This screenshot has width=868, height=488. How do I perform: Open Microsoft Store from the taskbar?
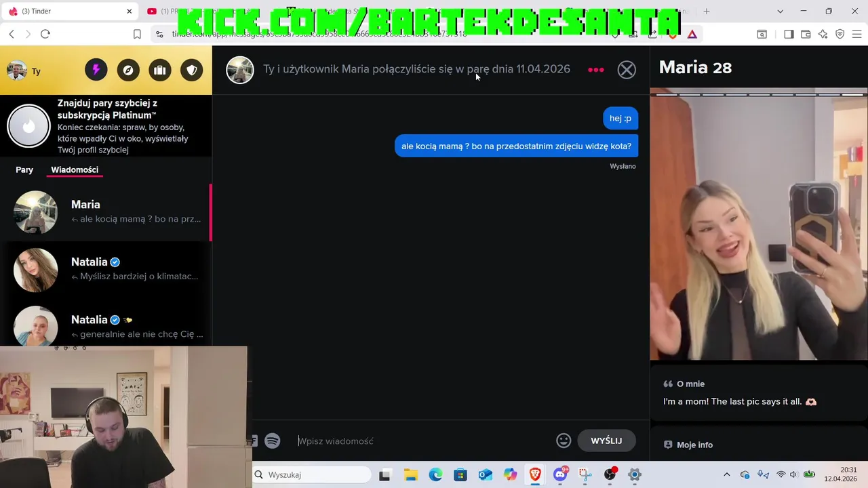pos(460,474)
